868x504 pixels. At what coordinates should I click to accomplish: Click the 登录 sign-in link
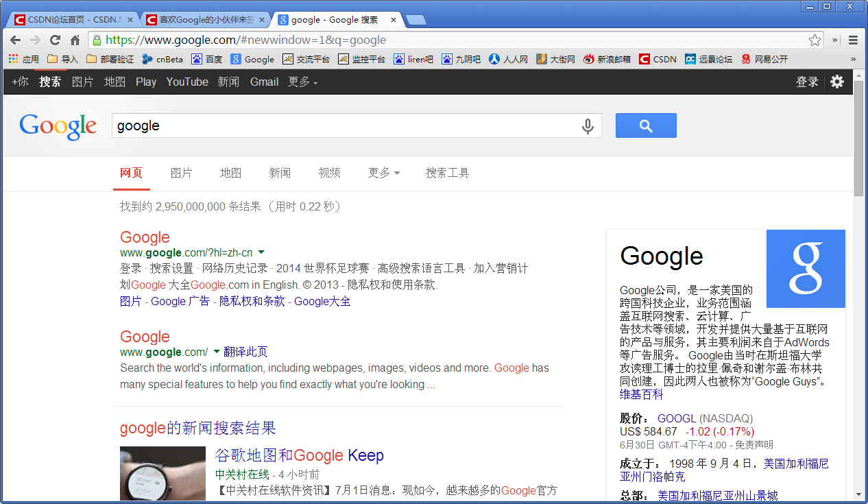[x=807, y=82]
